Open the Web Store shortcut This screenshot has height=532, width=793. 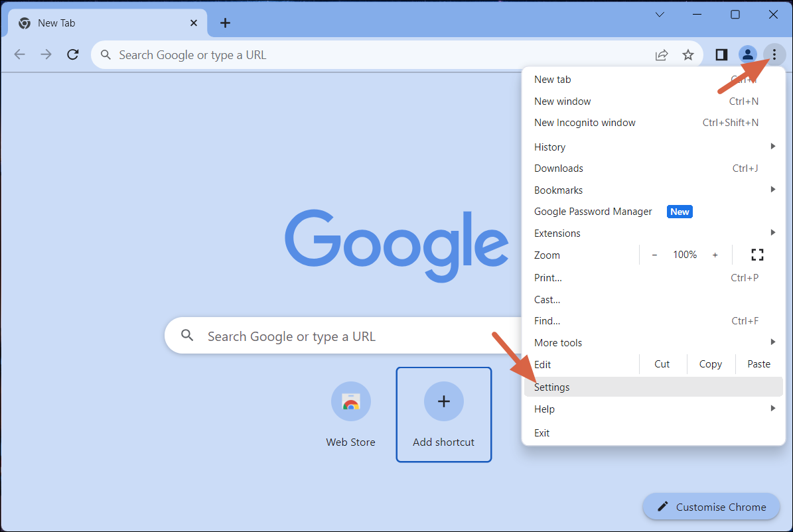(x=350, y=401)
